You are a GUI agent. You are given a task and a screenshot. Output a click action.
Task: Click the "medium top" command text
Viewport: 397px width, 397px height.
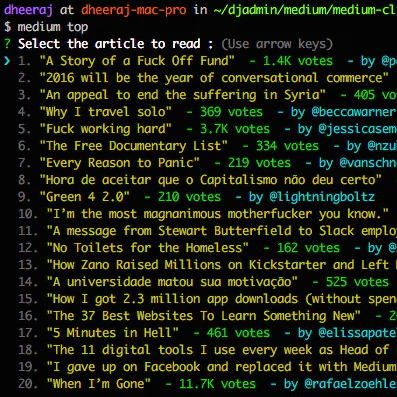click(x=53, y=27)
